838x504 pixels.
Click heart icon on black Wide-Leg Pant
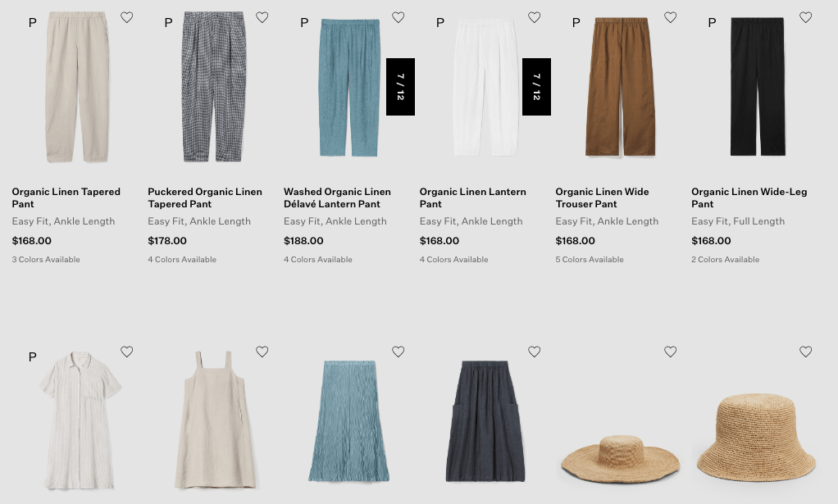[x=805, y=17]
